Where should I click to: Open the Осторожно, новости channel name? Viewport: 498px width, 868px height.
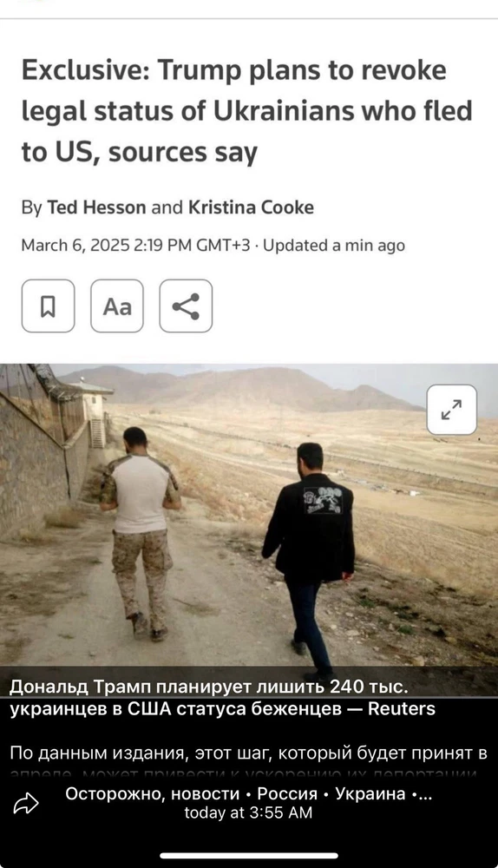click(152, 793)
